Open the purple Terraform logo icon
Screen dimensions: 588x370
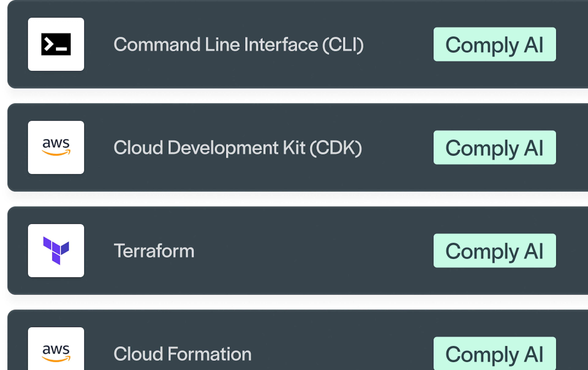click(56, 250)
